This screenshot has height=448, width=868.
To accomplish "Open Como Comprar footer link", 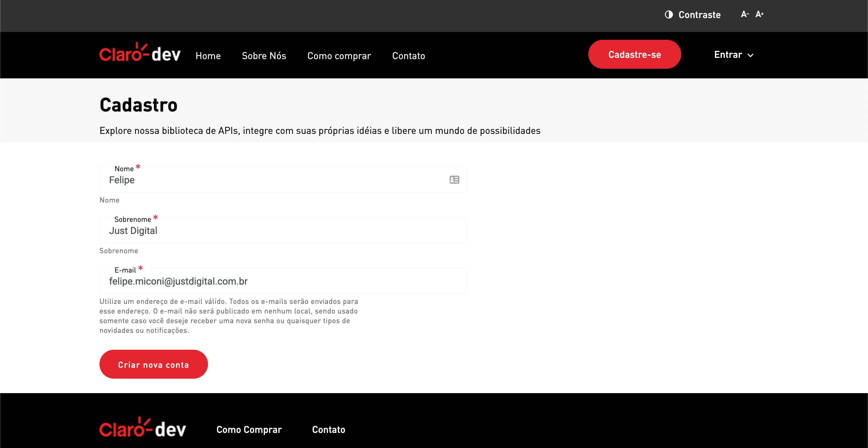I will pyautogui.click(x=249, y=430).
